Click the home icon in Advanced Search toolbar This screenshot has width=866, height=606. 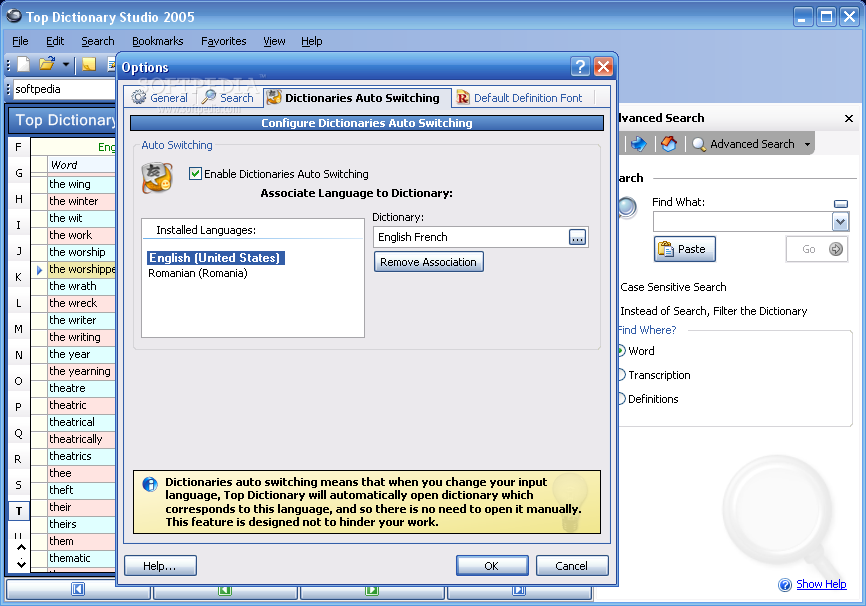669,144
